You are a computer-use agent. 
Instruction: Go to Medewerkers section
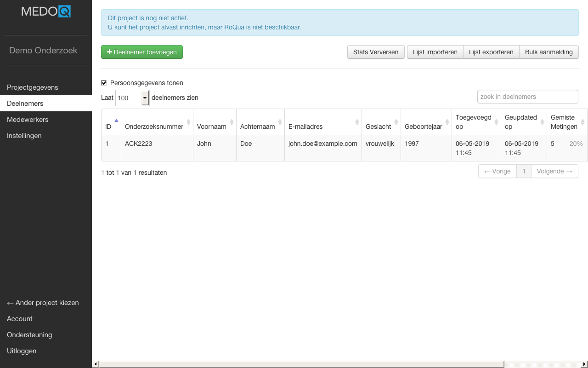point(28,120)
